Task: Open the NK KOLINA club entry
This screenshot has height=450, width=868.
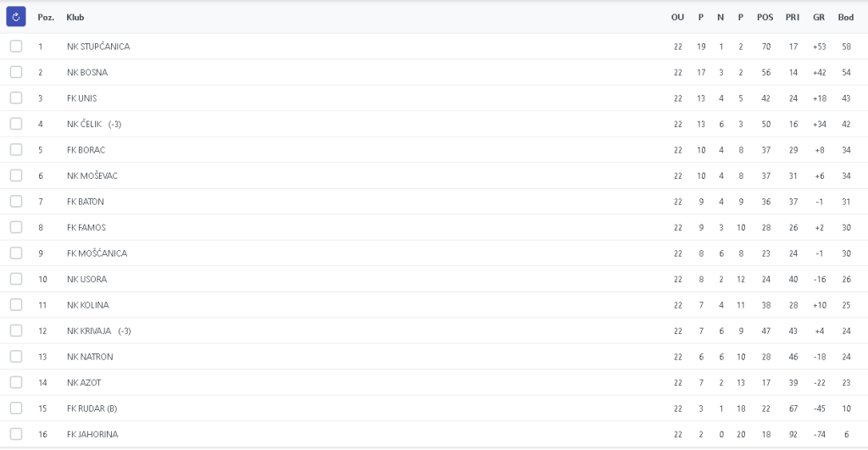Action: point(88,305)
